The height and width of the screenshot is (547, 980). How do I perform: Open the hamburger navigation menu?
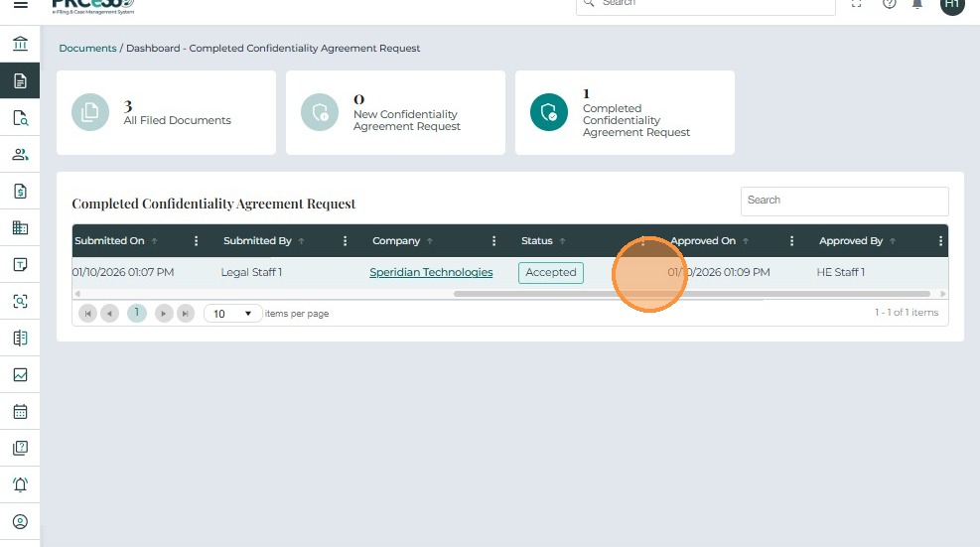pyautogui.click(x=21, y=4)
